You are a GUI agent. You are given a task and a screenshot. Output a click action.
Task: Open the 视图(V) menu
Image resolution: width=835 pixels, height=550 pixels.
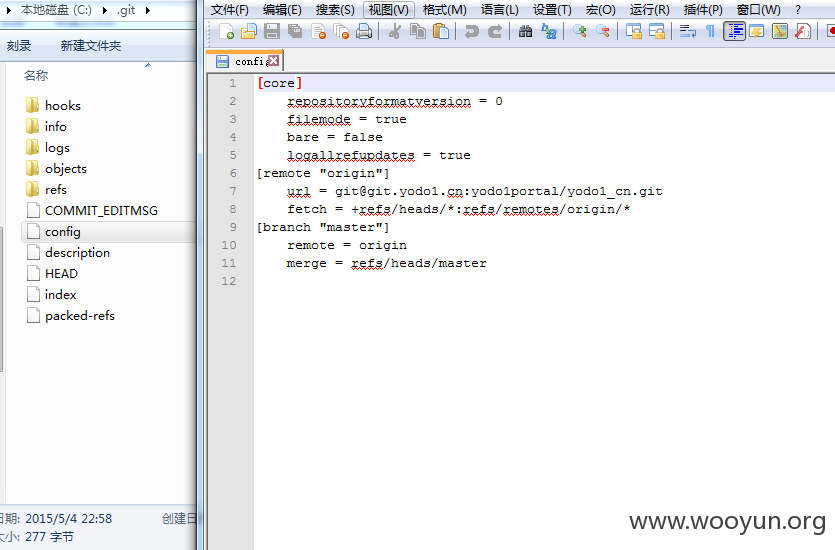pos(389,10)
